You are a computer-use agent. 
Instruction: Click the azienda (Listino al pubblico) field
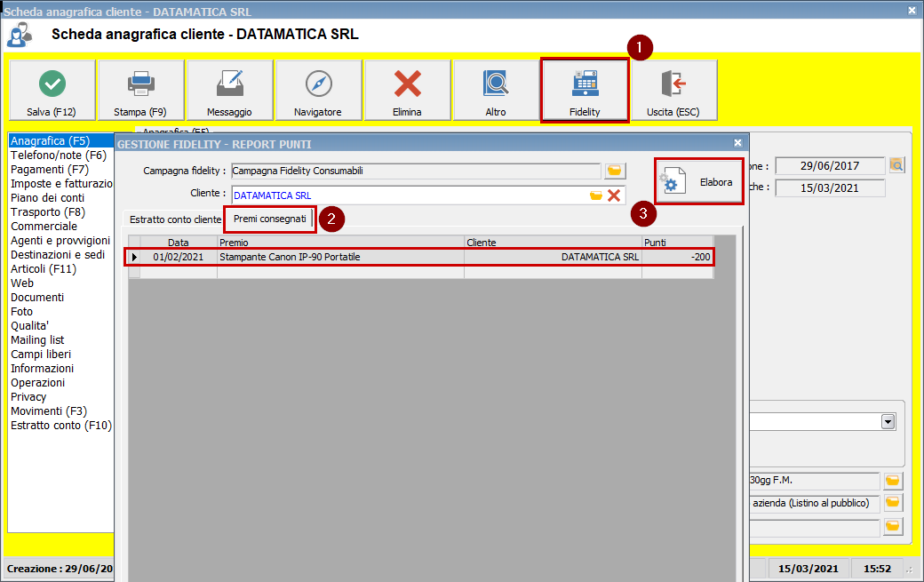(x=815, y=503)
